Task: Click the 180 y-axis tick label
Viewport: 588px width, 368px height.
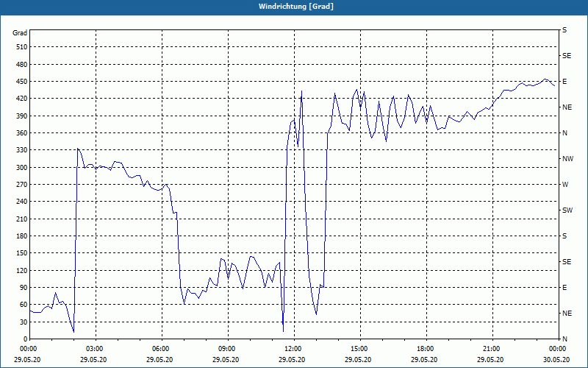Action: pos(22,236)
